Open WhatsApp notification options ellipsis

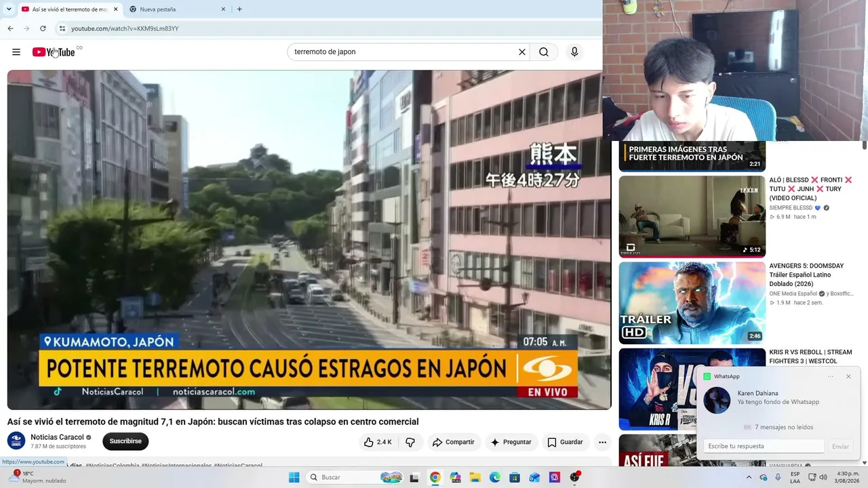(831, 376)
